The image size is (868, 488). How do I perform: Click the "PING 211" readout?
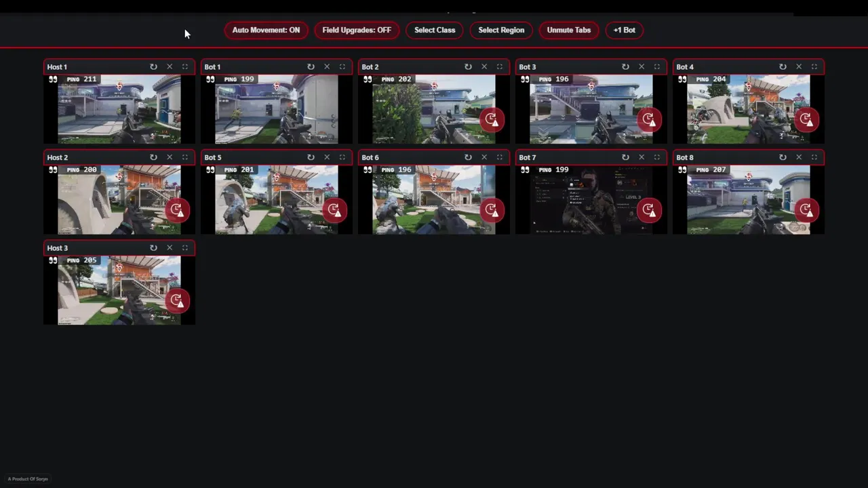point(81,79)
